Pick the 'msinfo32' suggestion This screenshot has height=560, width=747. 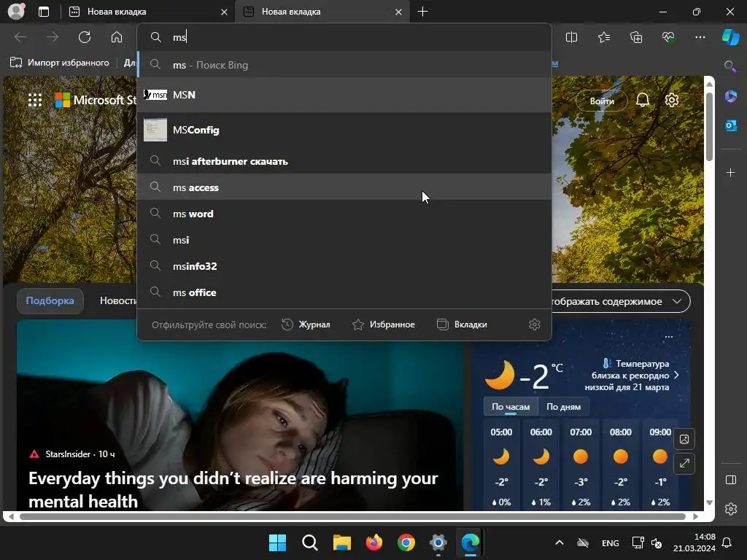coord(344,265)
